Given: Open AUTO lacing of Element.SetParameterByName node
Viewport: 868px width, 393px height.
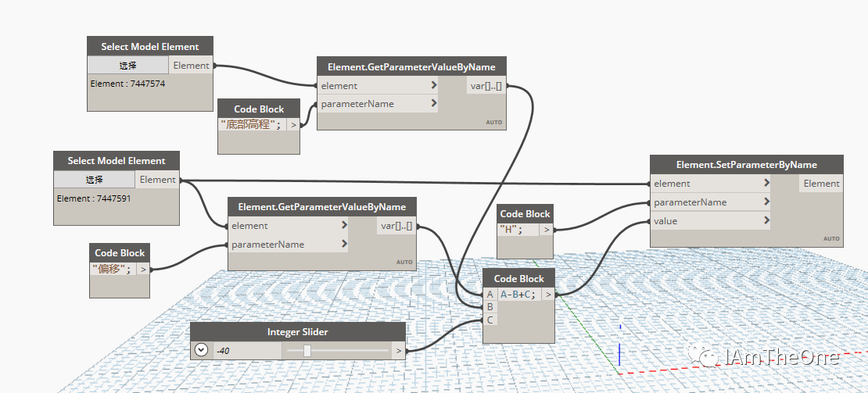Looking at the screenshot, I should (831, 239).
